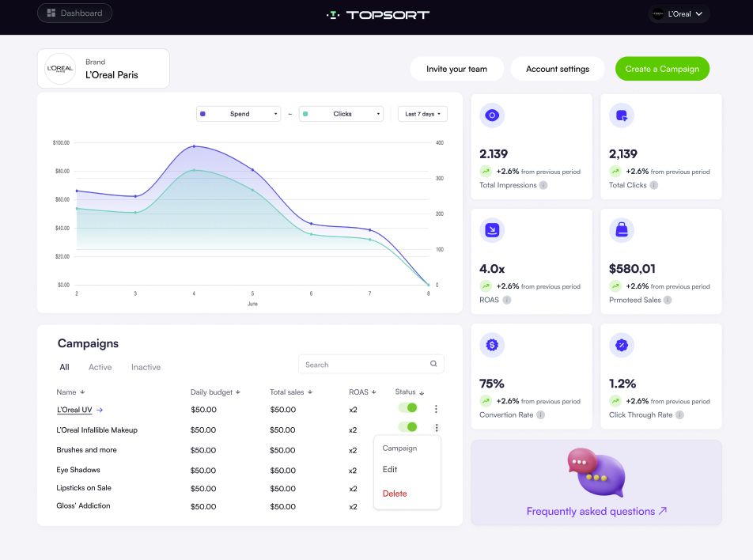This screenshot has height=560, width=753.
Task: Click the Create a Campaign button
Action: click(662, 69)
